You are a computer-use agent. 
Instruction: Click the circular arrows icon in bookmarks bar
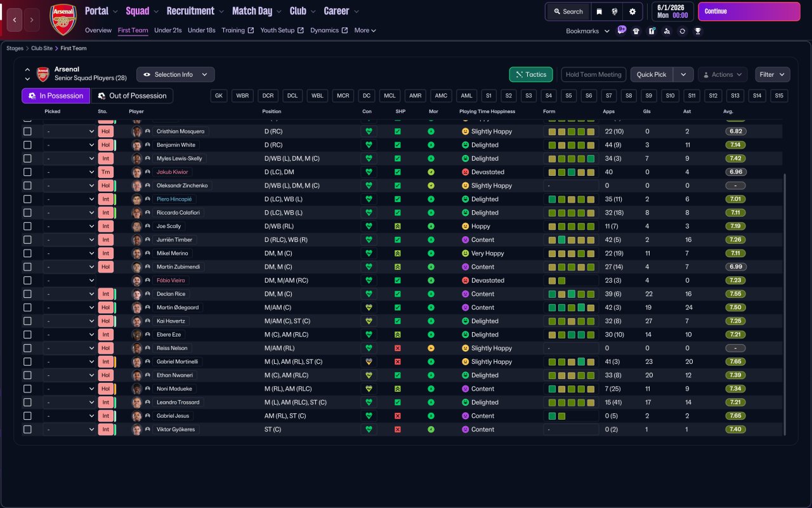682,31
